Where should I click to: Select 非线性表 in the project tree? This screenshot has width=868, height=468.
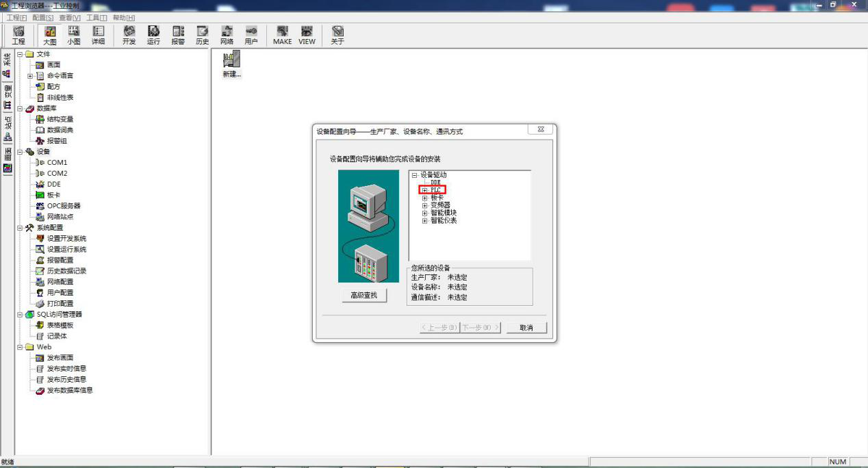point(60,97)
